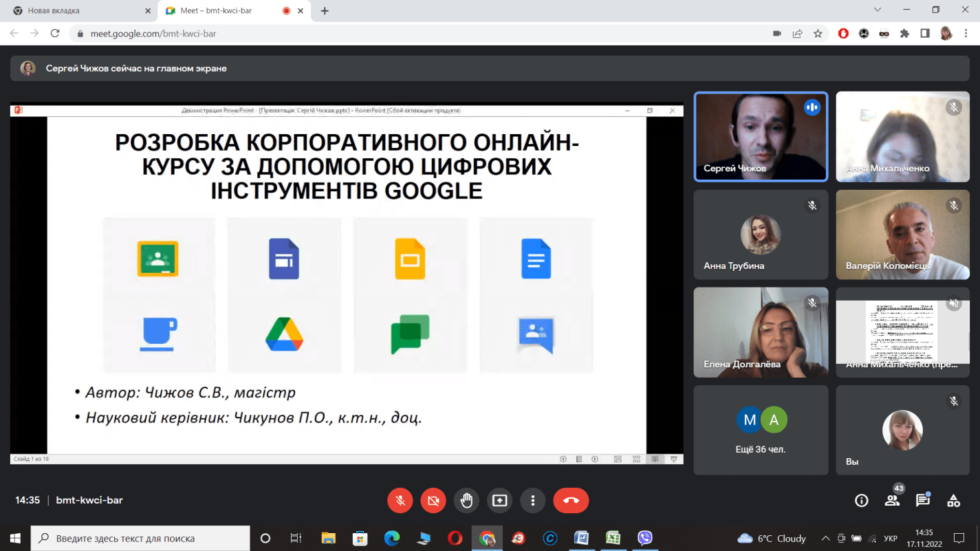Open the masked-face extension icon
Viewport: 980px width, 551px height.
884,33
